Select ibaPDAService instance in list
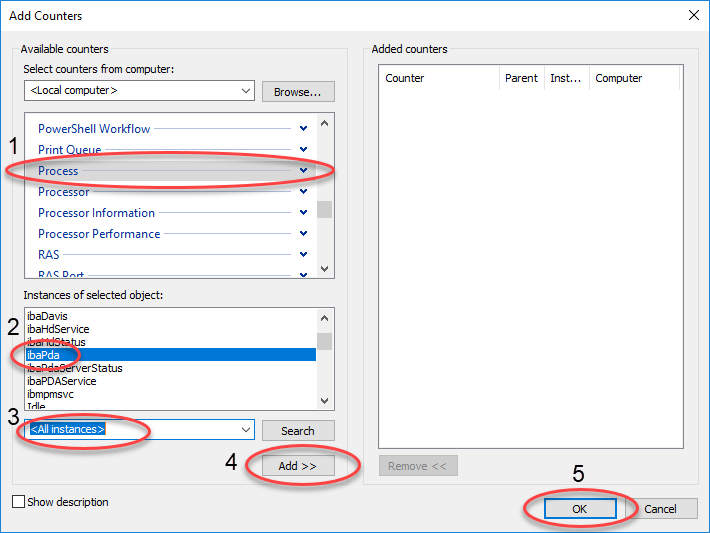The width and height of the screenshot is (710, 533). [x=62, y=381]
